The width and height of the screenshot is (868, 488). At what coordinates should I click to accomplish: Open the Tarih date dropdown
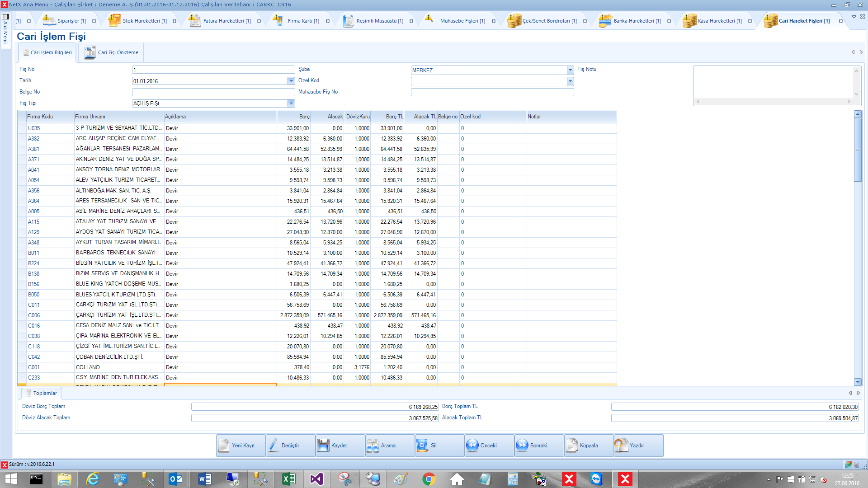291,81
